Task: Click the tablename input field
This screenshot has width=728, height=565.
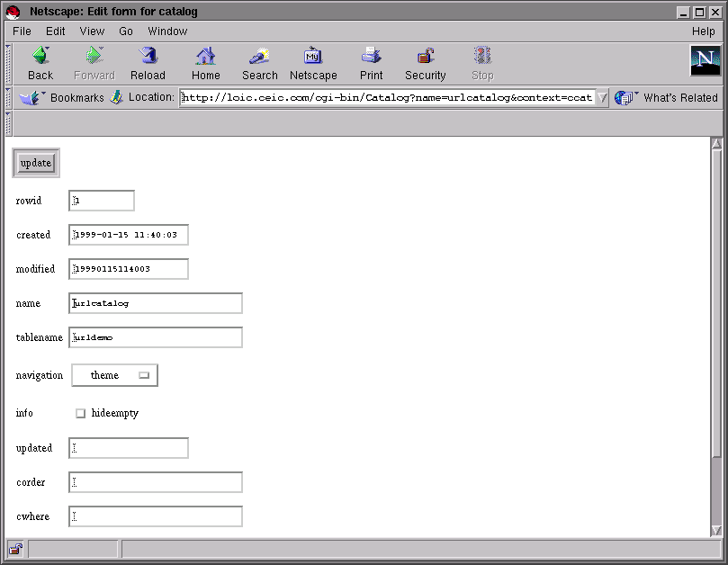Action: click(156, 337)
